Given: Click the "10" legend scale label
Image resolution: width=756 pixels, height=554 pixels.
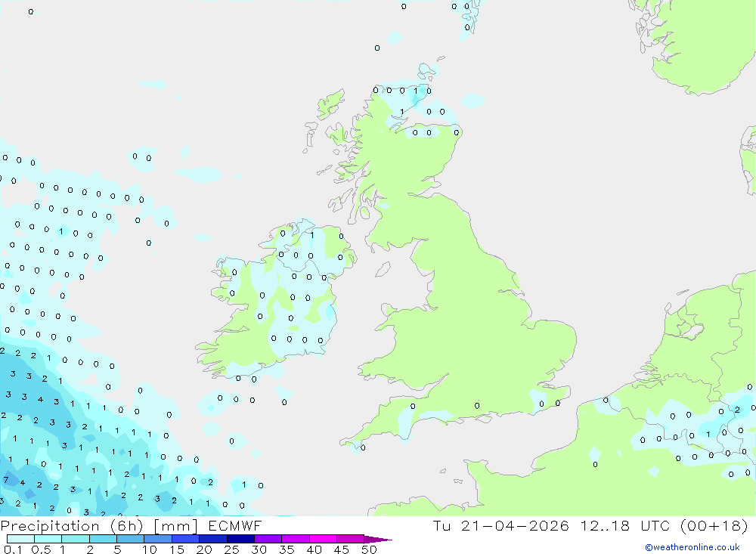Looking at the screenshot, I should [150, 549].
